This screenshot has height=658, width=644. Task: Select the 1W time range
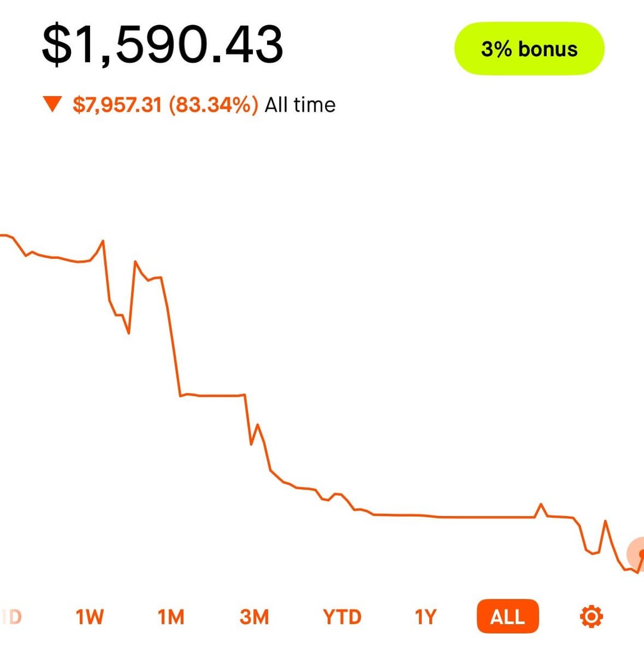[90, 617]
